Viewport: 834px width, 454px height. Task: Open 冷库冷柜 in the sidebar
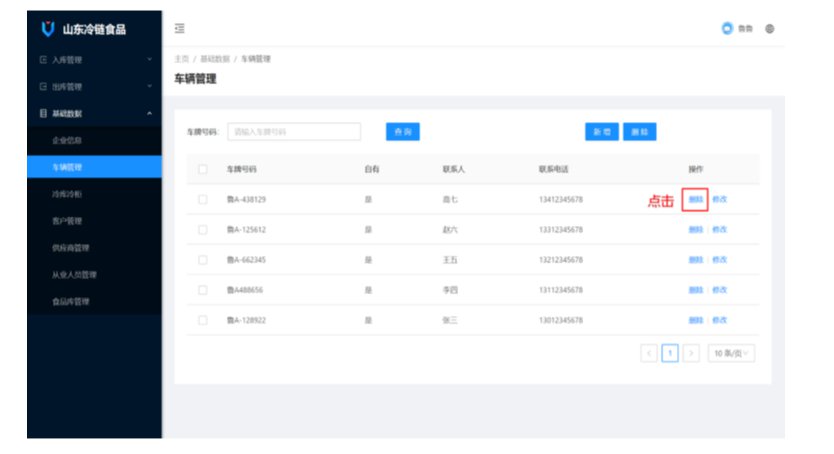[x=67, y=194]
